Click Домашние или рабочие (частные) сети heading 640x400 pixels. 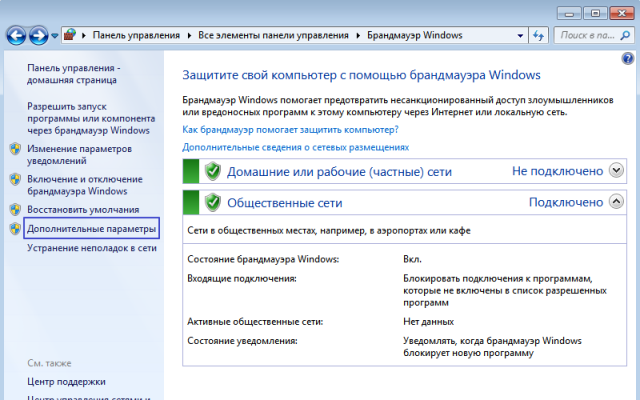[340, 171]
